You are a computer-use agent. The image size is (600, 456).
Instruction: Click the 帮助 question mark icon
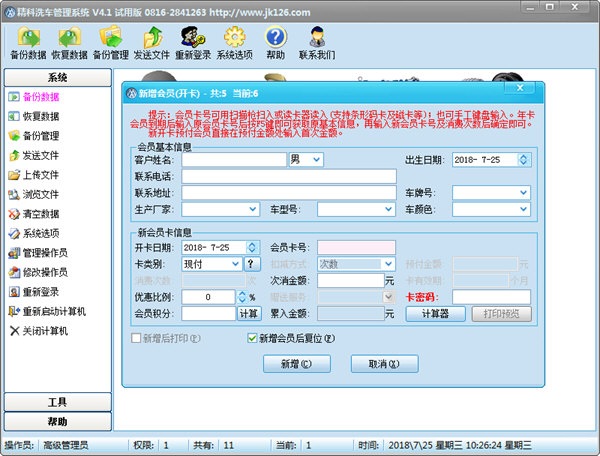(x=276, y=43)
